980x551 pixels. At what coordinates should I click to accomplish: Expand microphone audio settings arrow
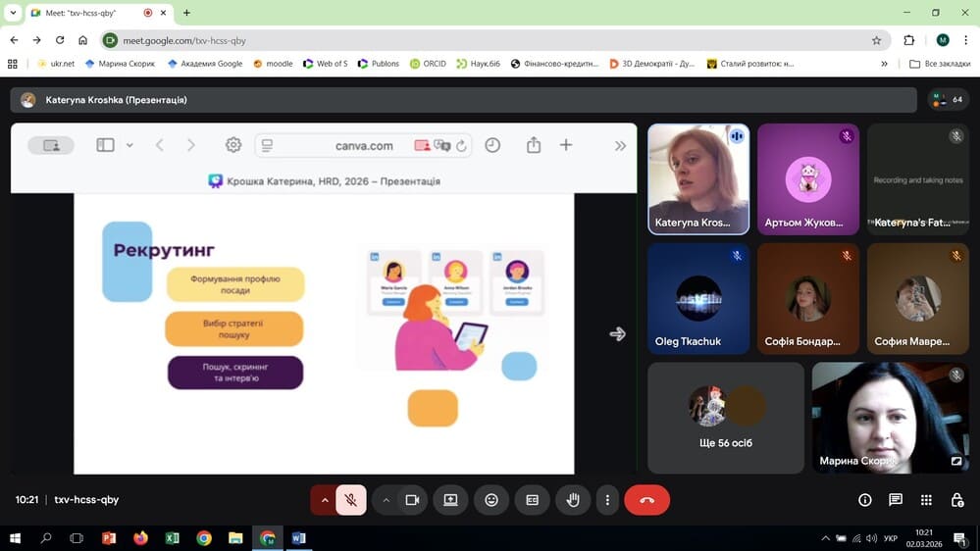(x=325, y=500)
